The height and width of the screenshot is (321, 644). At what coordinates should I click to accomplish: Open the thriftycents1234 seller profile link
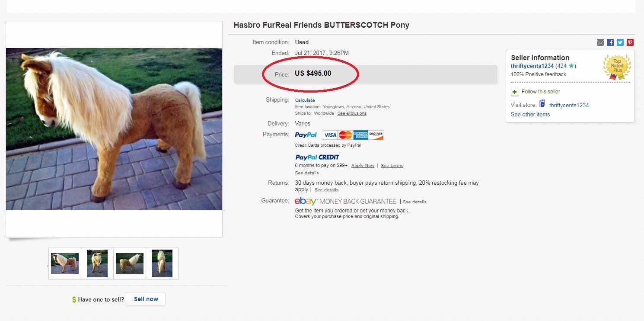tap(532, 66)
